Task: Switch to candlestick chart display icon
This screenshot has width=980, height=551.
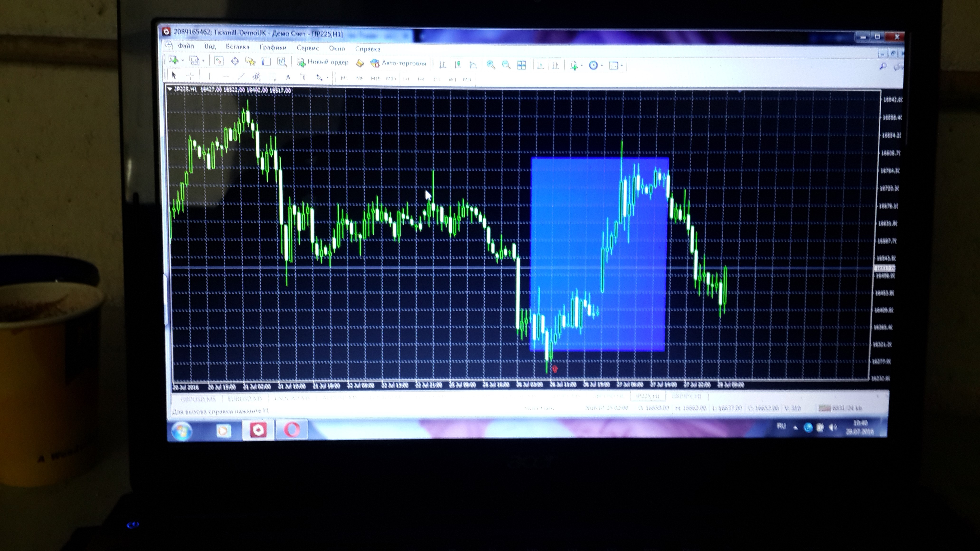Action: (x=458, y=65)
